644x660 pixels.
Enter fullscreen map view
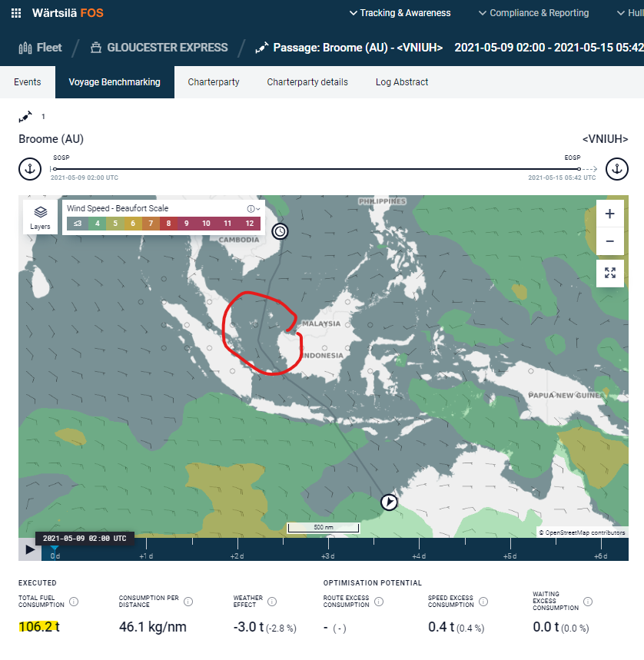[x=609, y=273]
